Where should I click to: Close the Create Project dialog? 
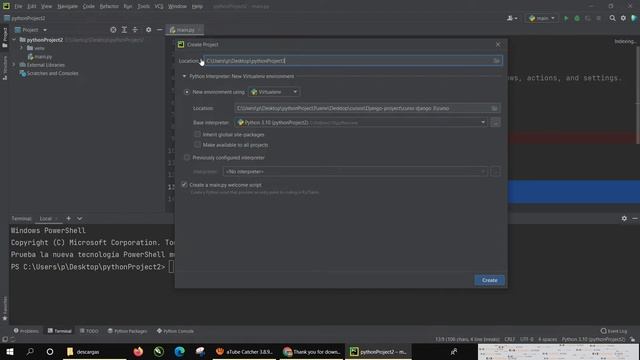tap(498, 44)
